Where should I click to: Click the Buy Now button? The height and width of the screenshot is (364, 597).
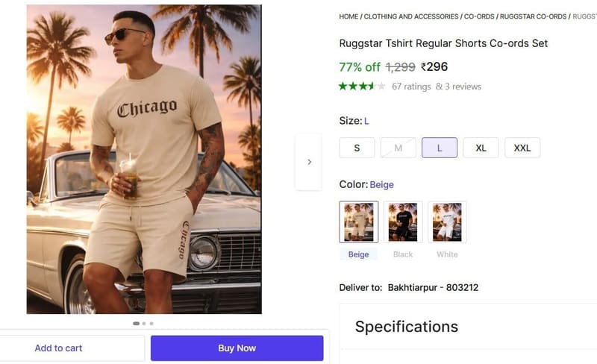(x=237, y=348)
